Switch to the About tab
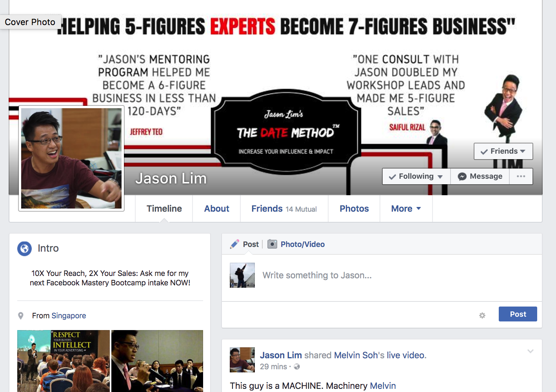This screenshot has width=556, height=392. click(x=216, y=209)
